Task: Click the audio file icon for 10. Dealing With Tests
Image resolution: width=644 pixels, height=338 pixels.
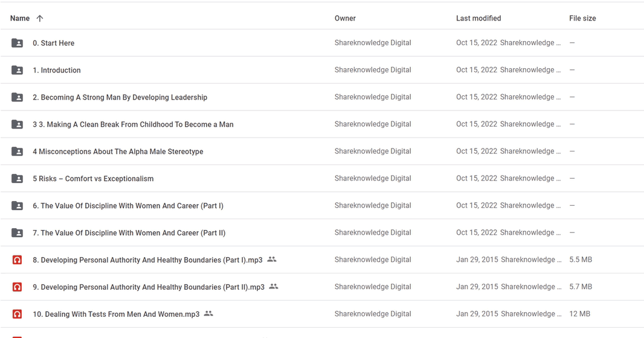Action: (x=17, y=314)
